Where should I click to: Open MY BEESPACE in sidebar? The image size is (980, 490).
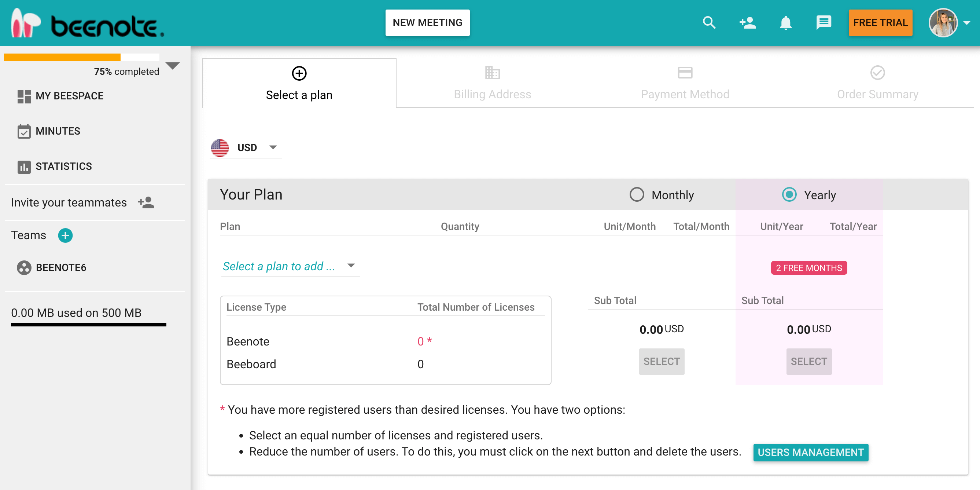pyautogui.click(x=69, y=96)
